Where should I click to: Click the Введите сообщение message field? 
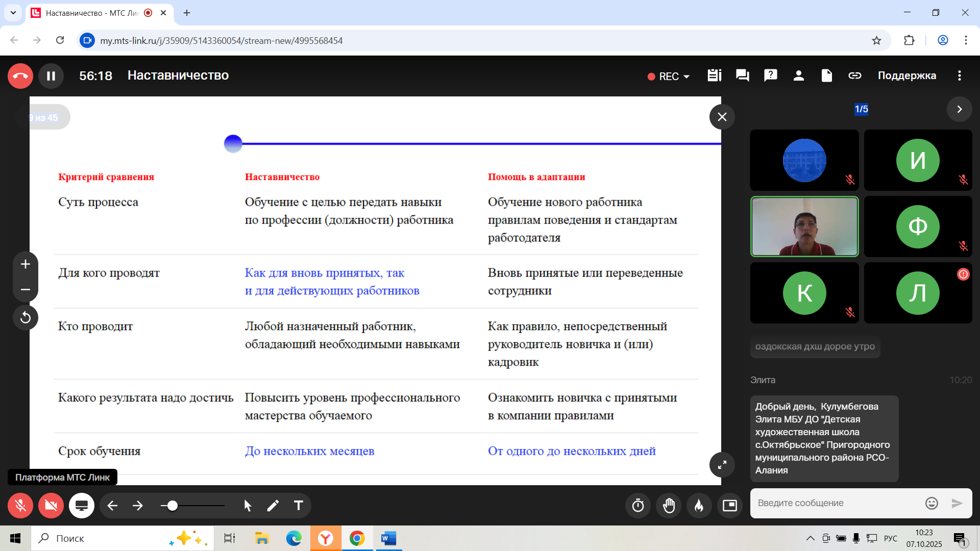[x=837, y=503]
